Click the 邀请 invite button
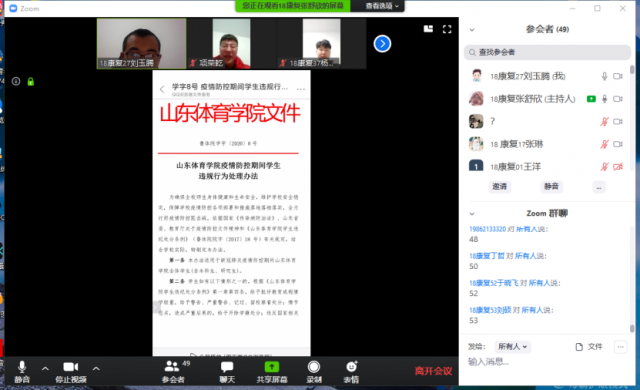Image resolution: width=640 pixels, height=390 pixels. [x=500, y=186]
